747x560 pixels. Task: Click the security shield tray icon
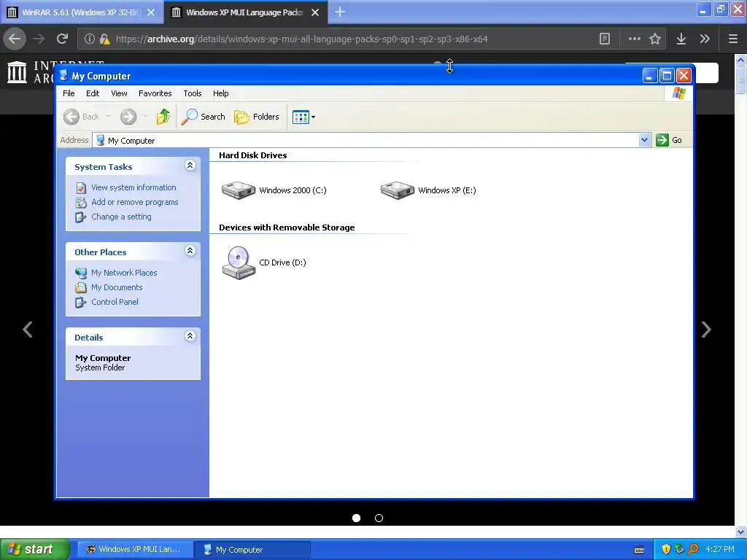coord(666,550)
